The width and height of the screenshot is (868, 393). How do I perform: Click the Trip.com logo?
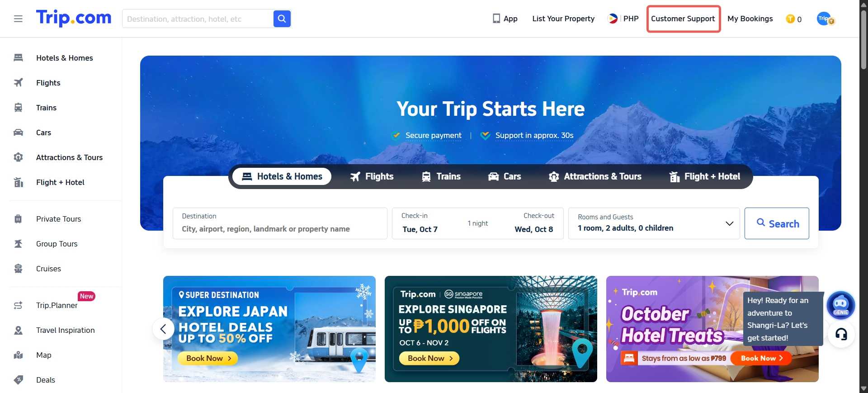point(74,18)
